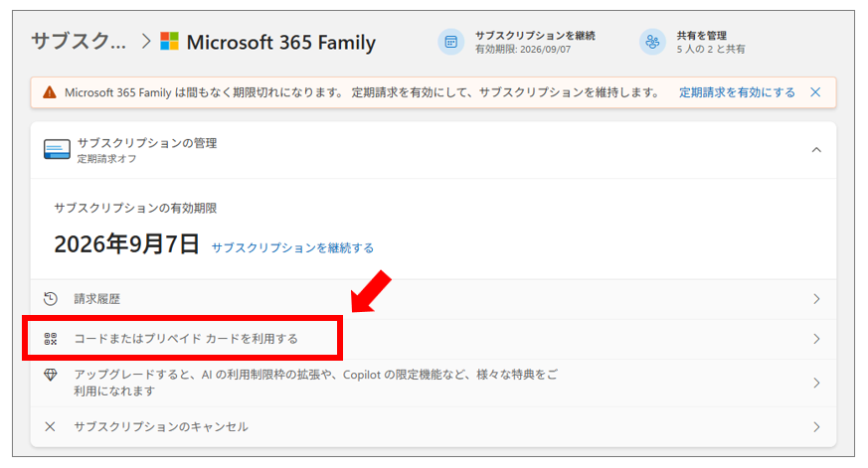The width and height of the screenshot is (868, 468).
Task: Click 有効期限: 2026/09/07 text
Action: [523, 50]
